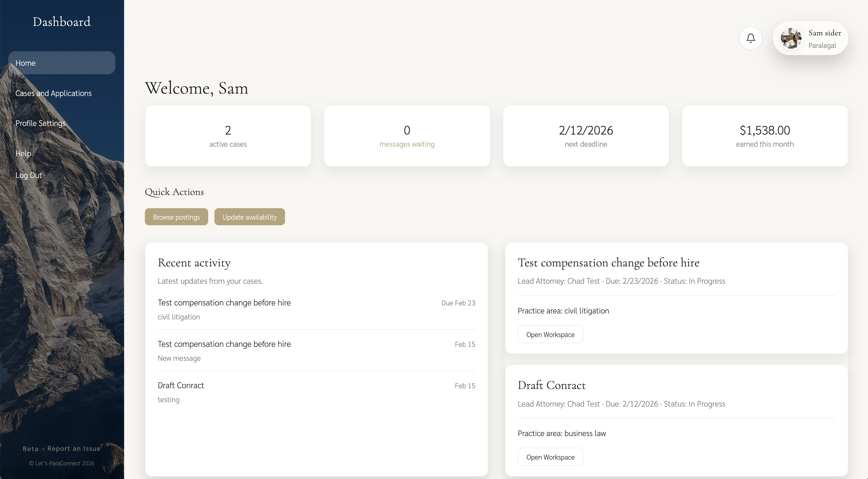Click Update availability quick action
This screenshot has height=479, width=868.
point(249,216)
